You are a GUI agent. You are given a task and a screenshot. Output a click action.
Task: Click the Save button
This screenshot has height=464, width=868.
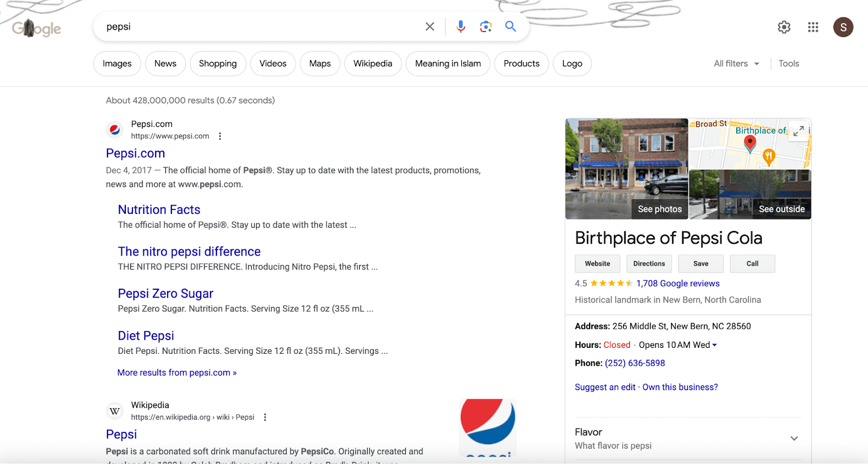pos(701,264)
